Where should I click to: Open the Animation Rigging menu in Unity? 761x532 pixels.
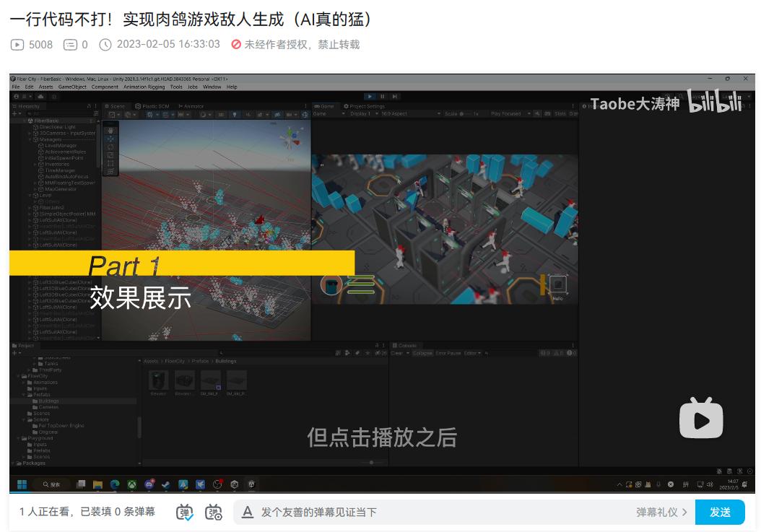144,87
